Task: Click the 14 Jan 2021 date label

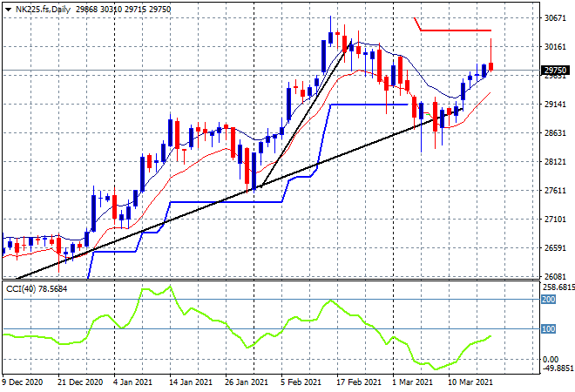Action: pos(190,382)
